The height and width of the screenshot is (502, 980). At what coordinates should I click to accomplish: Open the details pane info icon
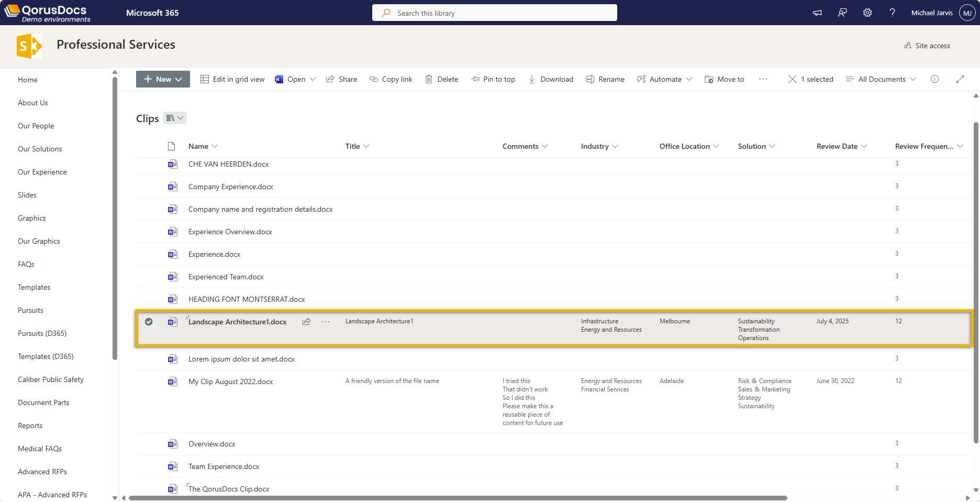[x=934, y=79]
